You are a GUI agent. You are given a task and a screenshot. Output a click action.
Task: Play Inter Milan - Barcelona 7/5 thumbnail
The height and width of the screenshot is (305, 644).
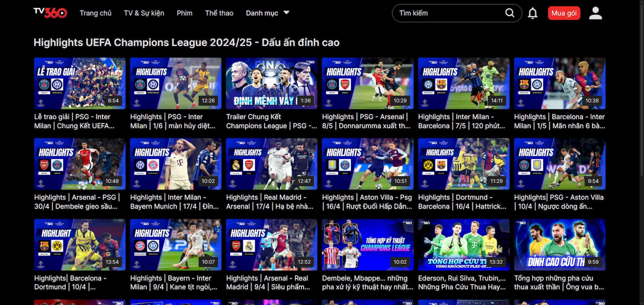pyautogui.click(x=464, y=83)
